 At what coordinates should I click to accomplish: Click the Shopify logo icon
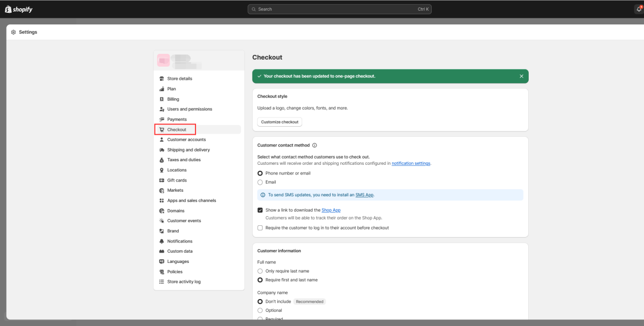pos(8,9)
